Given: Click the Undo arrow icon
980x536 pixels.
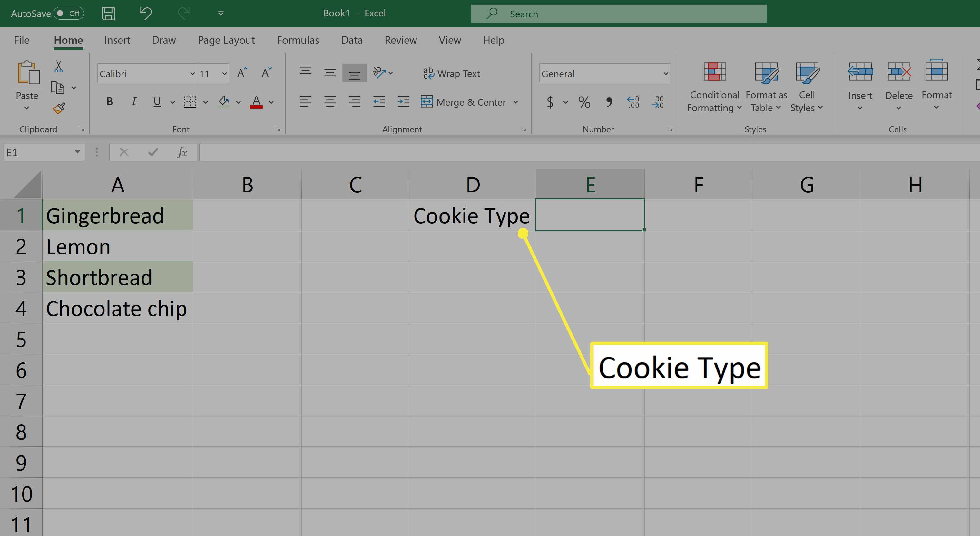Looking at the screenshot, I should click(x=145, y=13).
